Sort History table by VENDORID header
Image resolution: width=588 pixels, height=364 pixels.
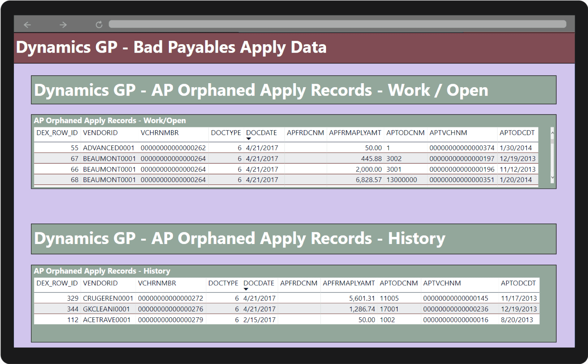point(100,283)
